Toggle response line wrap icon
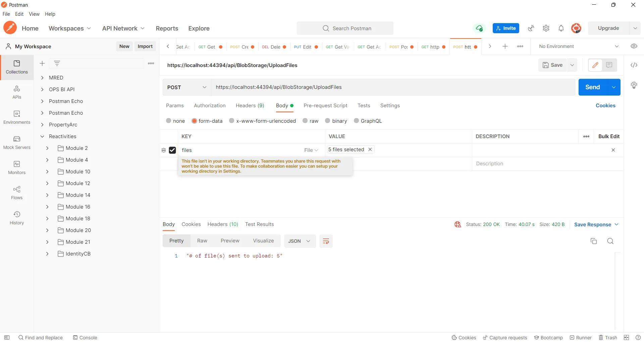 coord(326,241)
